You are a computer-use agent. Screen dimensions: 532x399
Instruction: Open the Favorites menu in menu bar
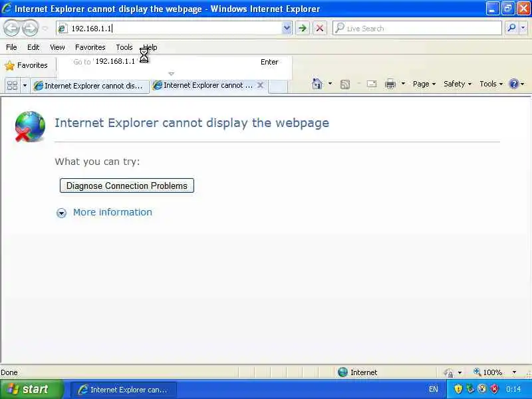[x=90, y=47]
